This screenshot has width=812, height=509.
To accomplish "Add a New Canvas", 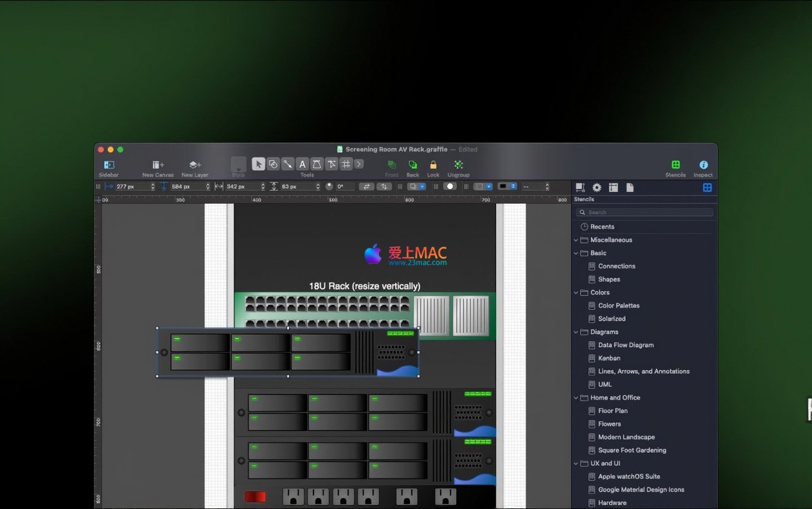I will coord(158,165).
